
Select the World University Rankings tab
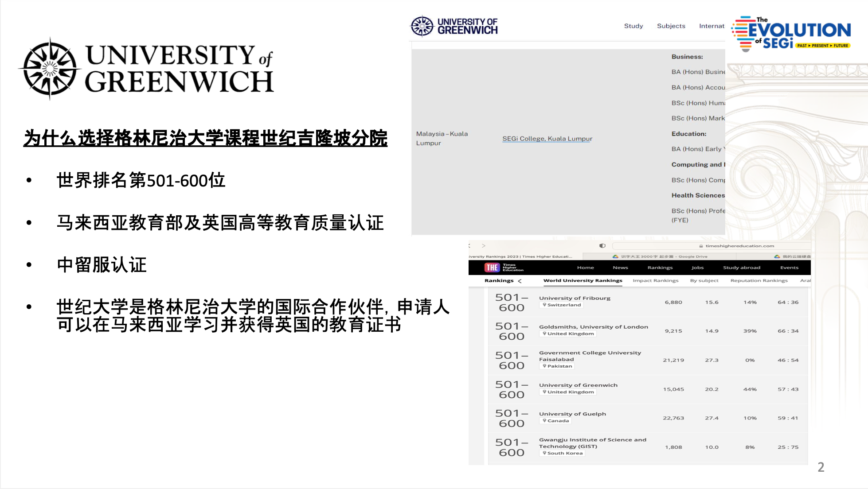pos(583,280)
